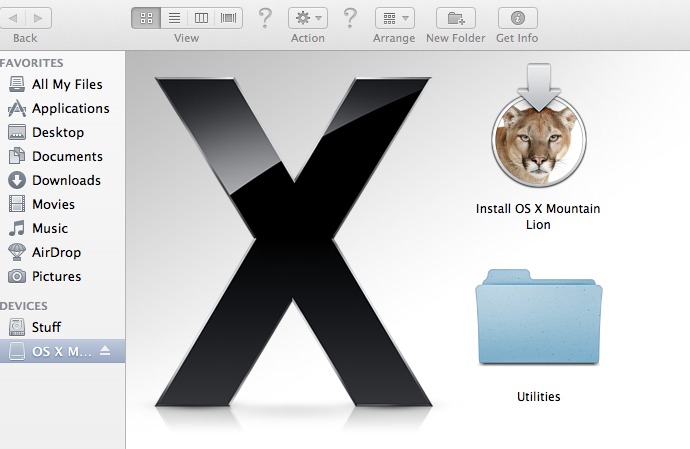Select Movies in the sidebar

(62, 204)
